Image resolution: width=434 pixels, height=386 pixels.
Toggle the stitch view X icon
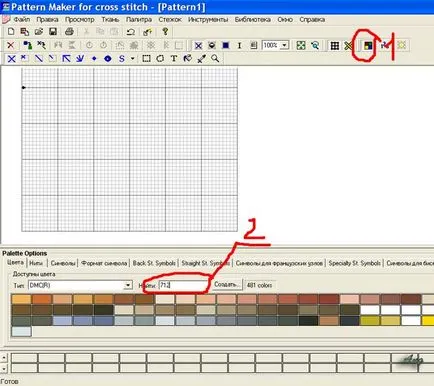[198, 45]
